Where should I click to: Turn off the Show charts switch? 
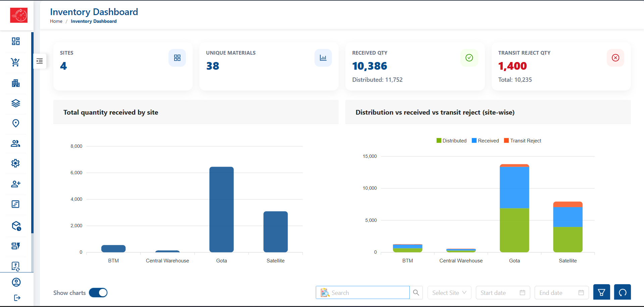(x=98, y=293)
